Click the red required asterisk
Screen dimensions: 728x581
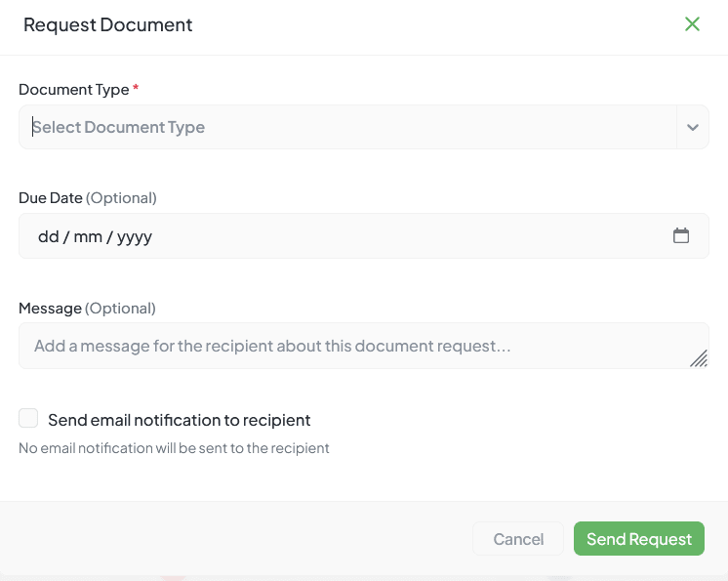[x=136, y=89]
